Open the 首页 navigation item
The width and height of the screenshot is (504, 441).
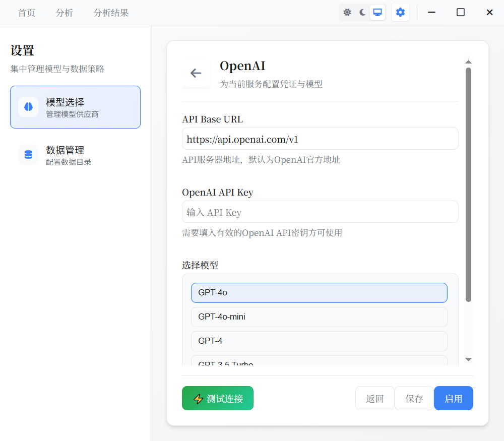pyautogui.click(x=26, y=13)
